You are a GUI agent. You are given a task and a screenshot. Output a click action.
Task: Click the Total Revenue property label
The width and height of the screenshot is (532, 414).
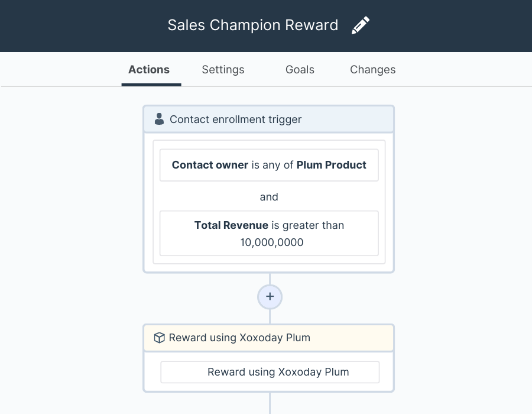[x=231, y=225]
